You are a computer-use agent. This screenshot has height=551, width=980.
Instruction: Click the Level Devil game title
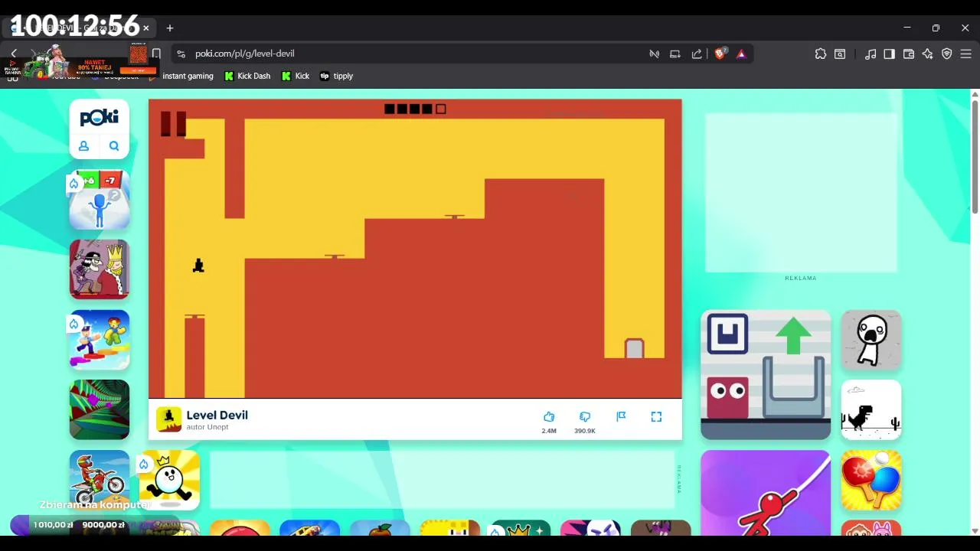[217, 415]
